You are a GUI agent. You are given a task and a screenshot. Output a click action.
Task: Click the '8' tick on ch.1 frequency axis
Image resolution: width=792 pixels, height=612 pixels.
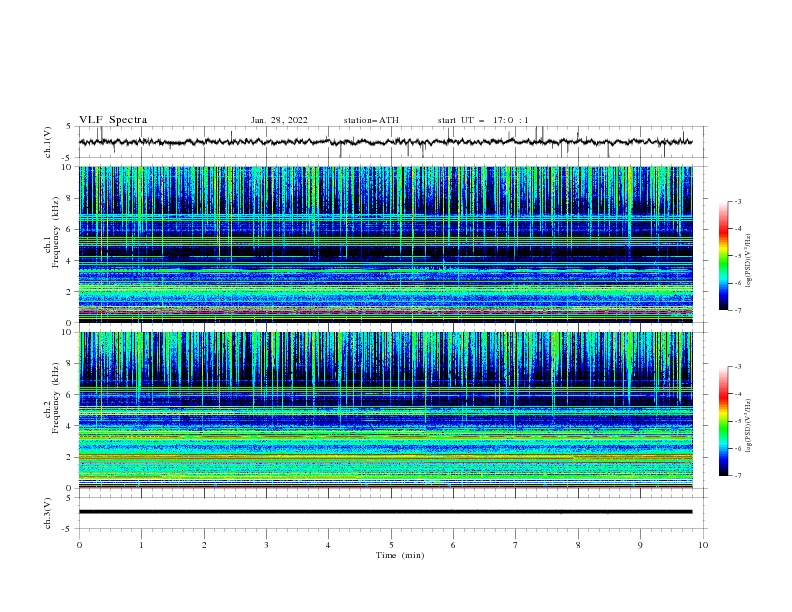pos(69,198)
